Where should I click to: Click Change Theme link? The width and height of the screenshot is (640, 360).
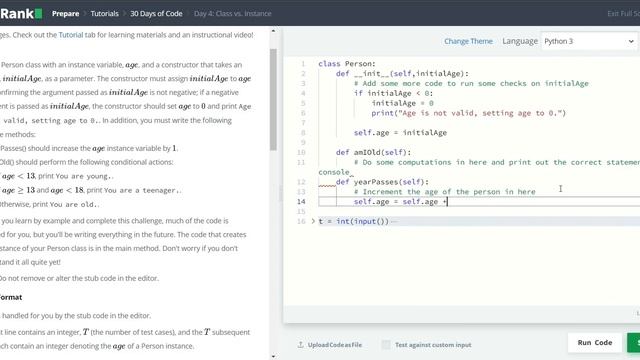click(x=468, y=41)
